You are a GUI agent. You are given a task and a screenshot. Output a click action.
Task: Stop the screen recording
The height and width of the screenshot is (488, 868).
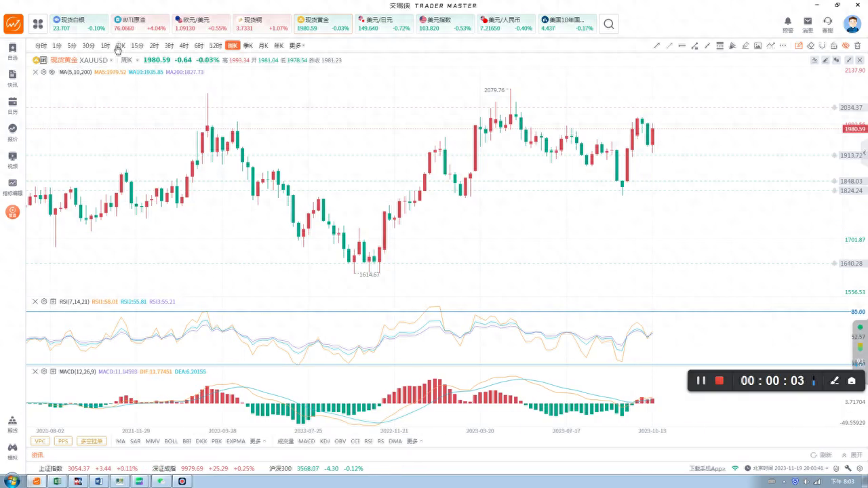[x=719, y=381]
